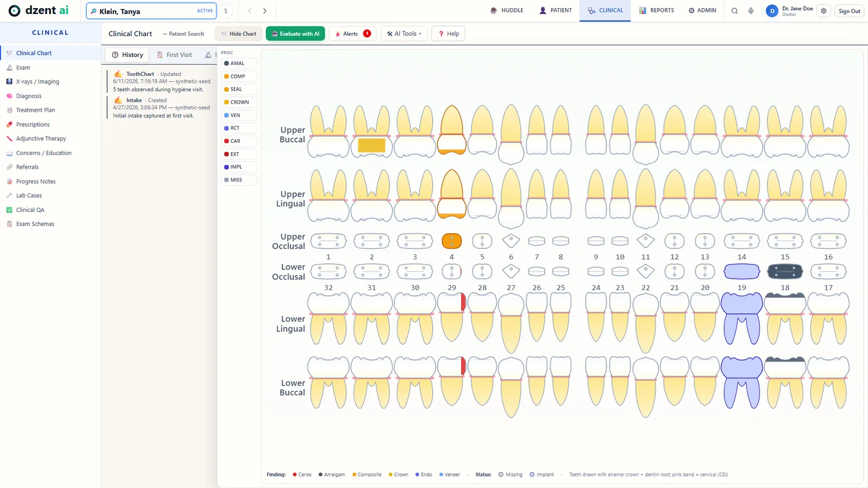The width and height of the screenshot is (868, 488).
Task: Select the SEAL procedure swatch
Action: (x=239, y=89)
